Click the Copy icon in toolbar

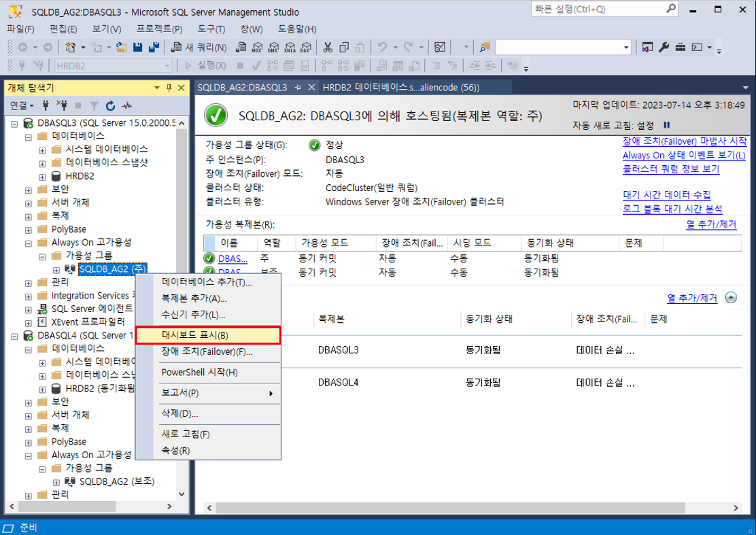(x=344, y=47)
